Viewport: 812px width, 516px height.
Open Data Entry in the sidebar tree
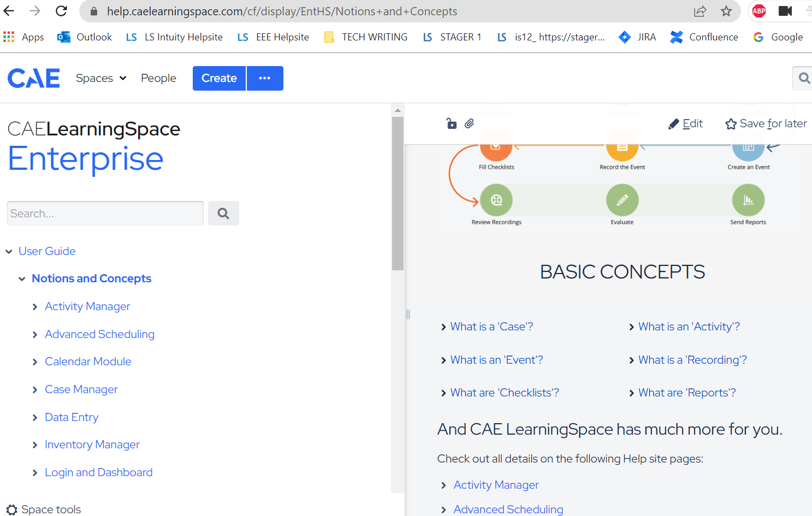pos(72,417)
